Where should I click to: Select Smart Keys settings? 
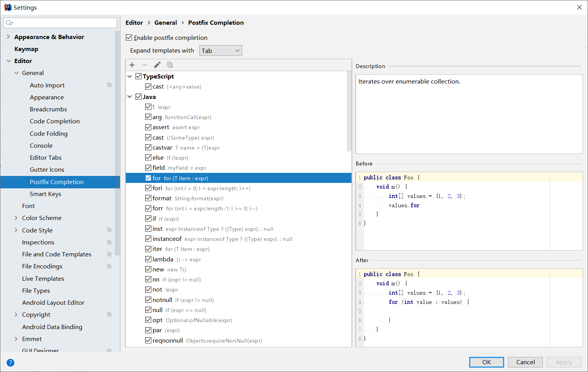pos(45,194)
